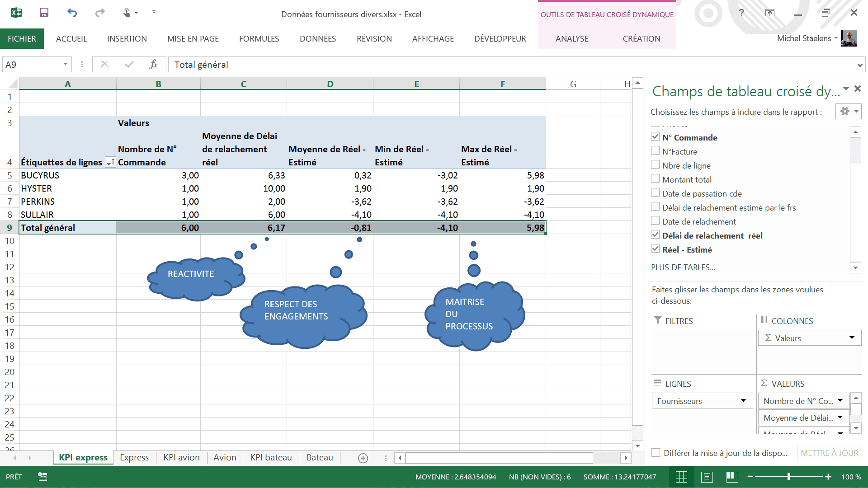Check the N°Facture field checkbox
The width and height of the screenshot is (868, 488).
655,150
